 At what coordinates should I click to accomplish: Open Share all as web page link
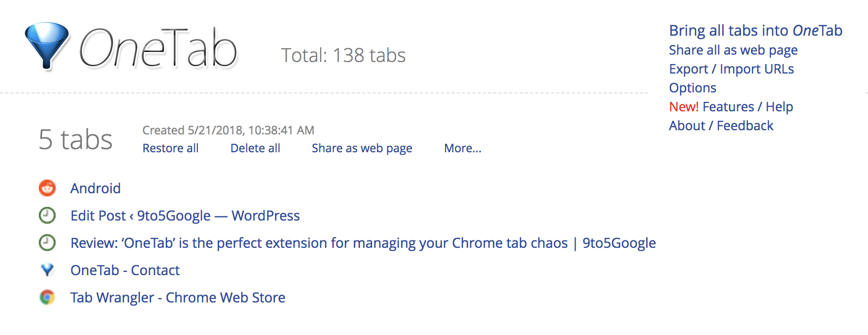733,50
